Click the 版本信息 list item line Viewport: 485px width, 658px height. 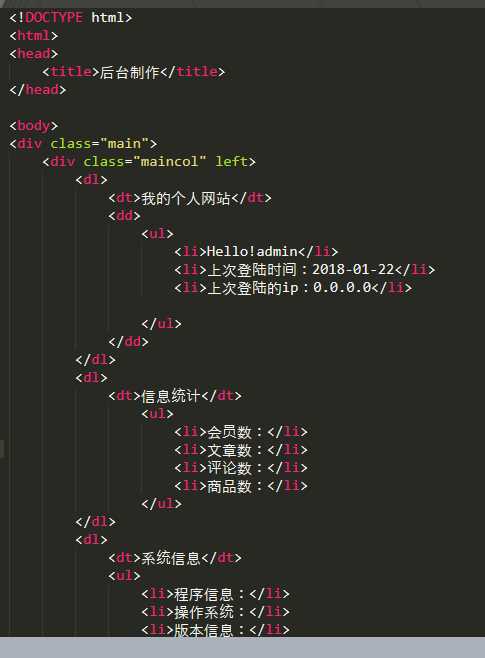pos(216,629)
